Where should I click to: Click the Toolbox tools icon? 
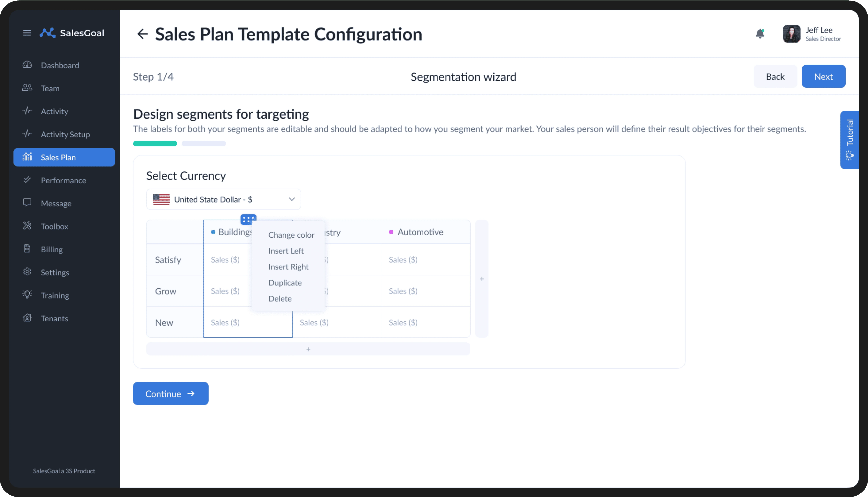coord(27,226)
